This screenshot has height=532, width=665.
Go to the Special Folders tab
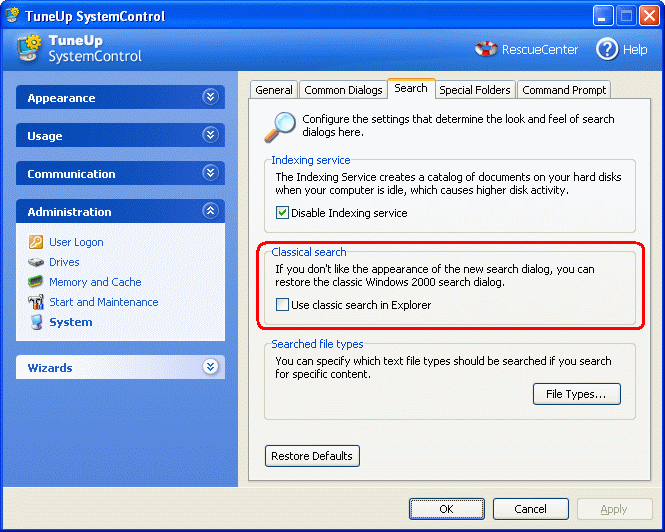tap(475, 90)
